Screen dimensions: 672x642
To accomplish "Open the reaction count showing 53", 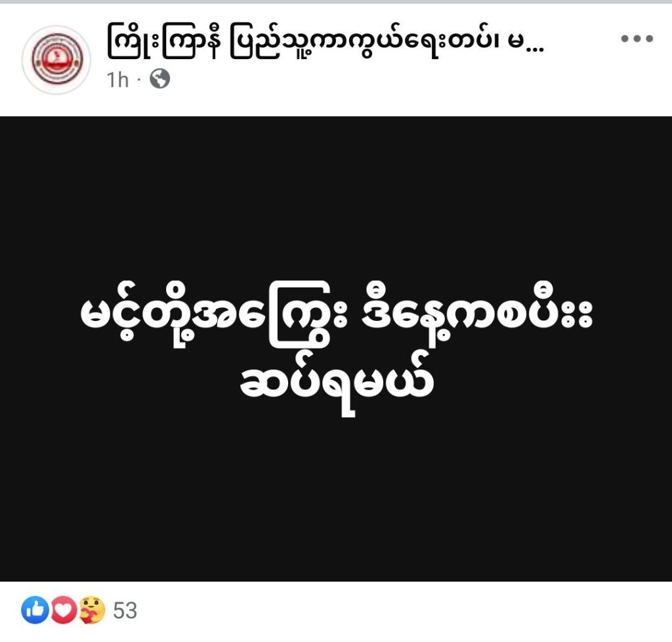I will coord(125,610).
